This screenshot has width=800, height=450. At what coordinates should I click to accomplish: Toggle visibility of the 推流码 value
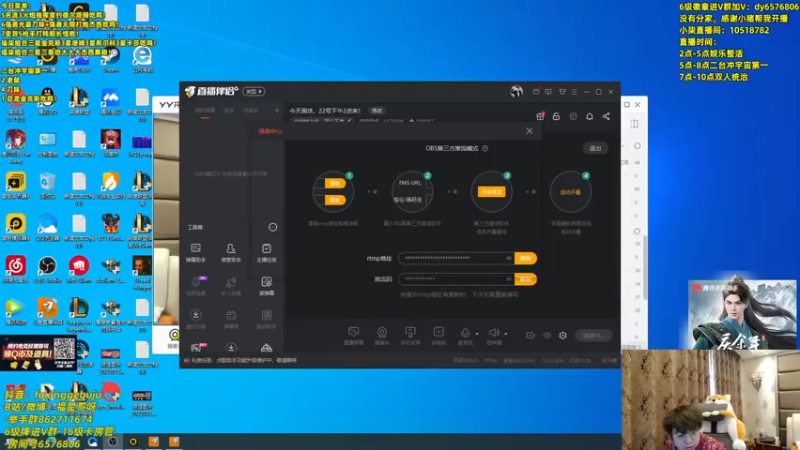pyautogui.click(x=509, y=279)
